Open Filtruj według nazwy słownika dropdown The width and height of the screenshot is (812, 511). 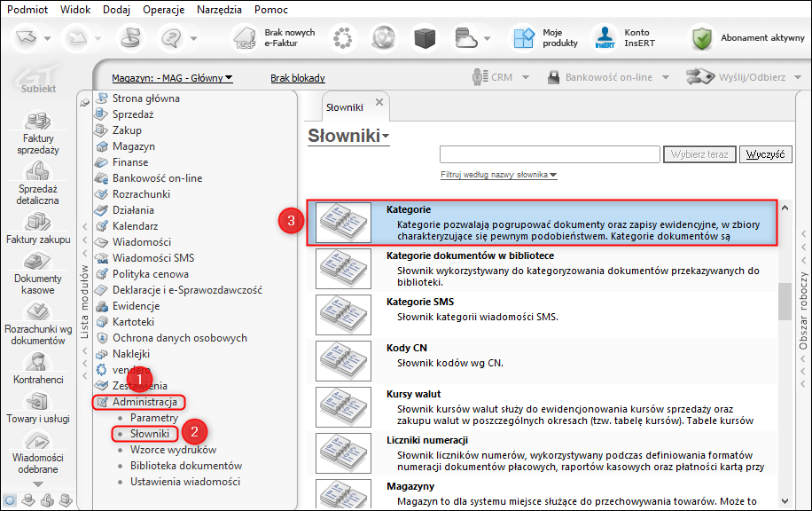499,175
